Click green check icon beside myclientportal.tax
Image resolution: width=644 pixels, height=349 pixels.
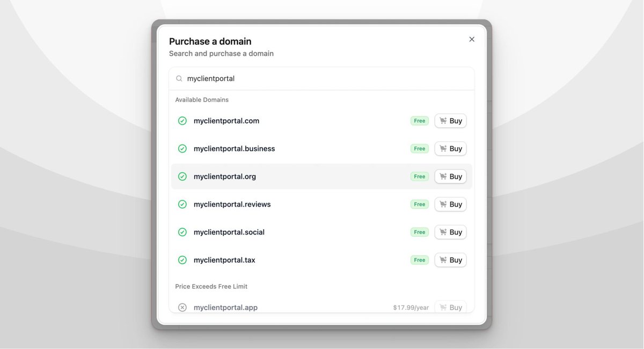coord(182,260)
